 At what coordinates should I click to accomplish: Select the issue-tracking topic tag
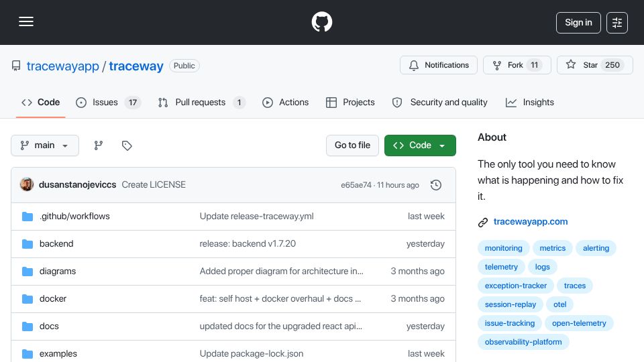click(510, 323)
